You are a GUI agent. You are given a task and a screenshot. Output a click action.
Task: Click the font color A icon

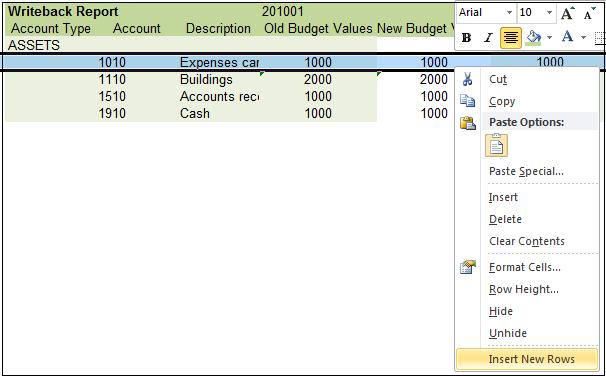567,37
